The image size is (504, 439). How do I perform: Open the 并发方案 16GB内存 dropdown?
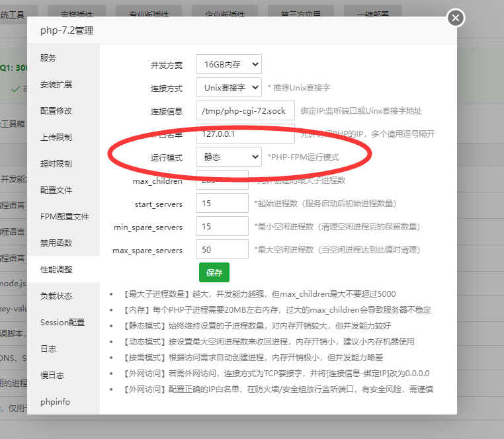pyautogui.click(x=228, y=65)
